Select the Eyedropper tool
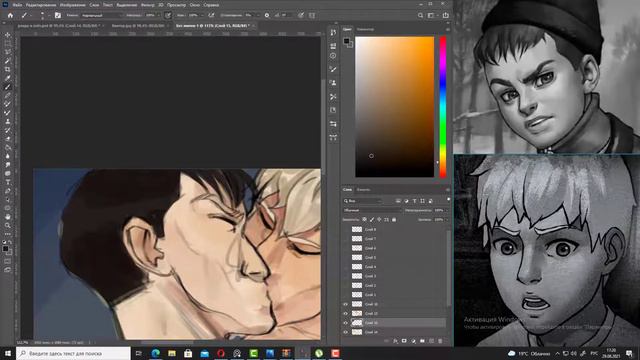This screenshot has height=360, width=640. coord(8,78)
